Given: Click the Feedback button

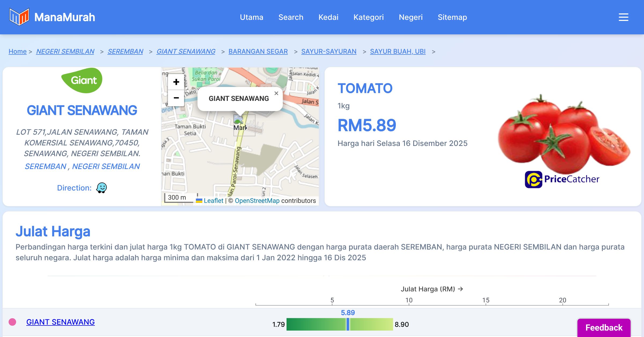Looking at the screenshot, I should point(604,327).
